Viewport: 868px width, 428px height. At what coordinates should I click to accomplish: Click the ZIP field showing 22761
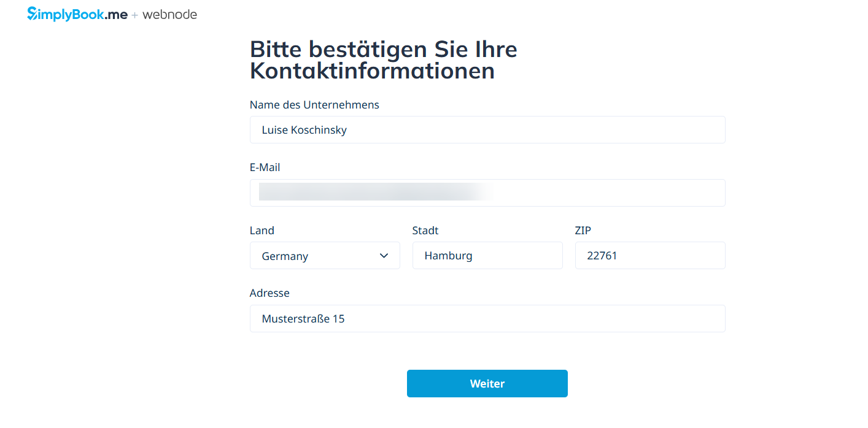point(649,256)
